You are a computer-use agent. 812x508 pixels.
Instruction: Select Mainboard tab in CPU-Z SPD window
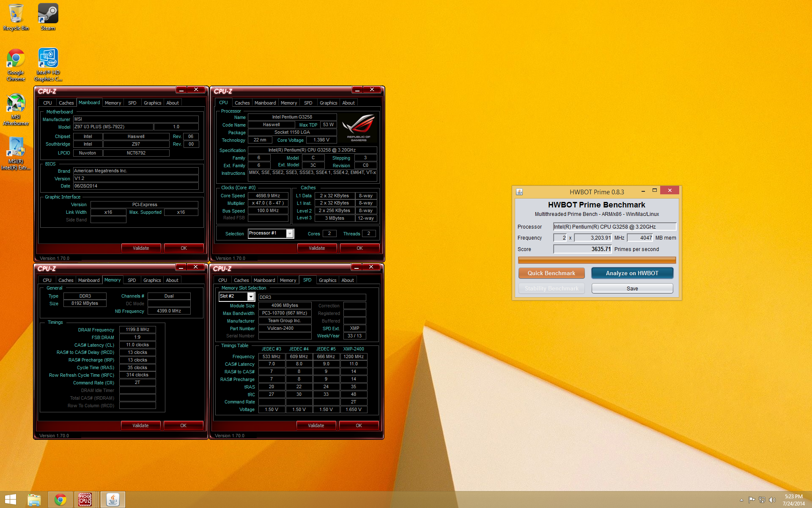pos(264,280)
